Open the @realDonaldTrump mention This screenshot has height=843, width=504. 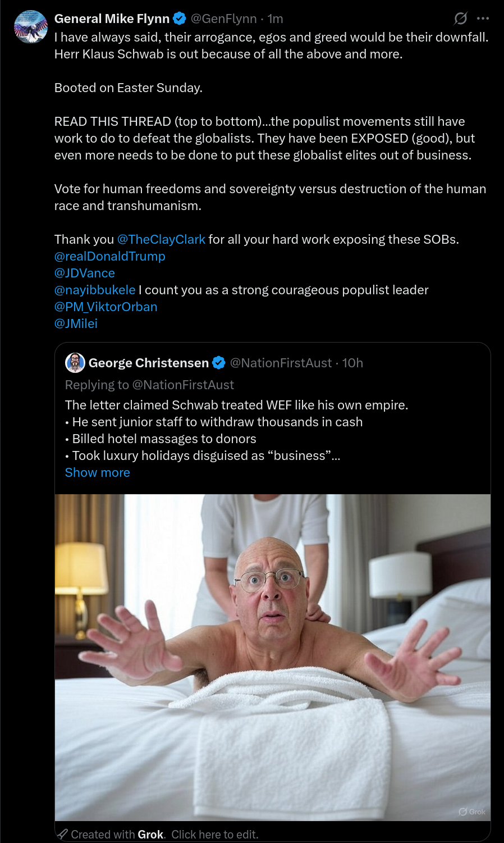110,256
